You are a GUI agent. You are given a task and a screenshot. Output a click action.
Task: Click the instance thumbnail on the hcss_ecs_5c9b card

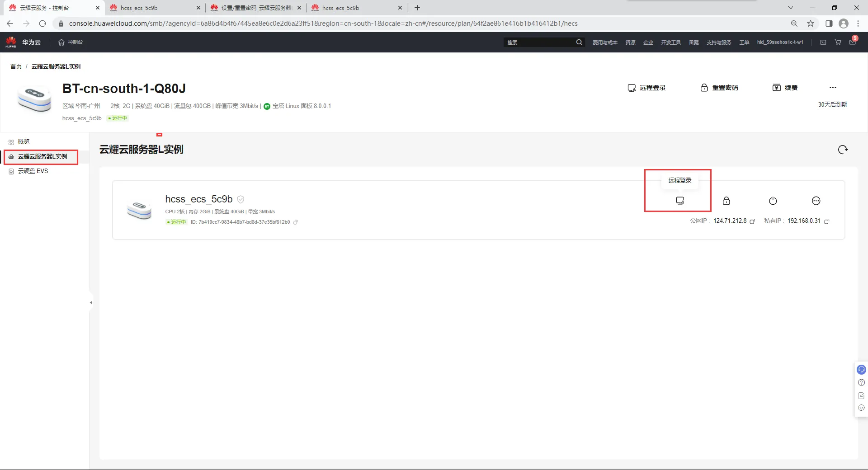tap(140, 210)
